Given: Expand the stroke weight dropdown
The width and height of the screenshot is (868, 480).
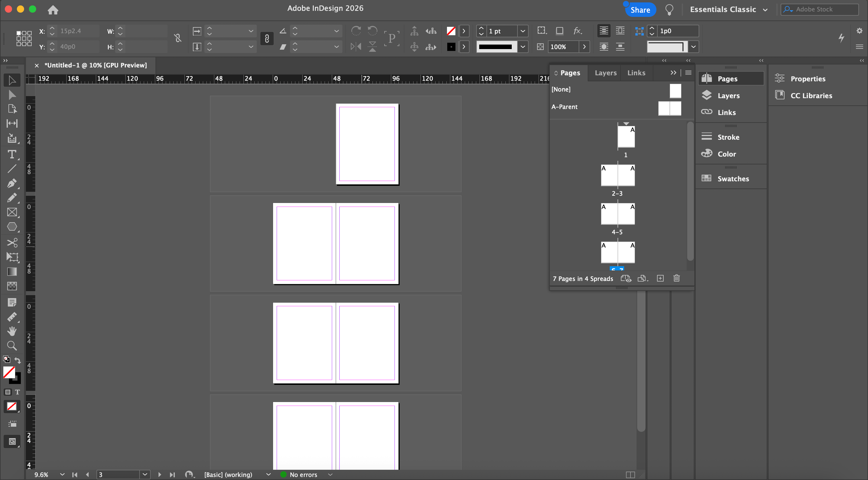Looking at the screenshot, I should coord(523,31).
